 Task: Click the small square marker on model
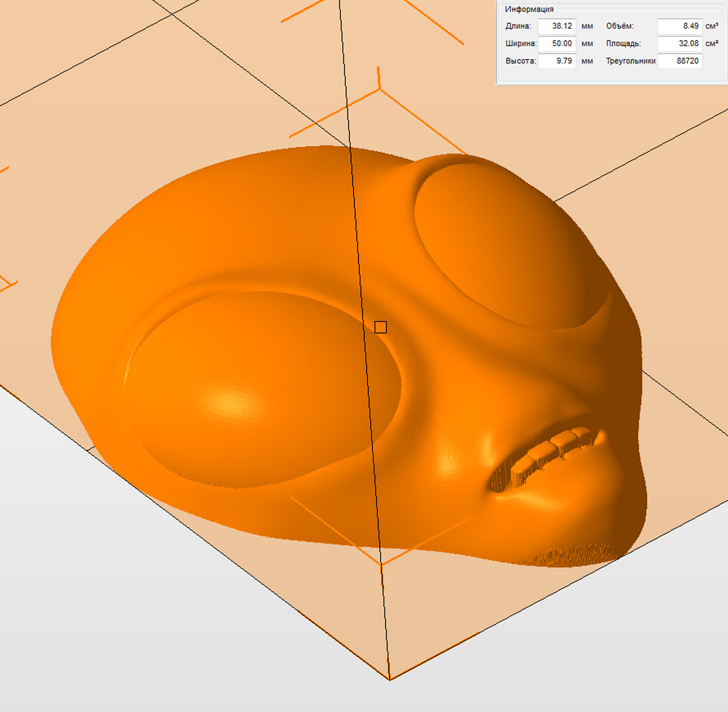pyautogui.click(x=380, y=327)
